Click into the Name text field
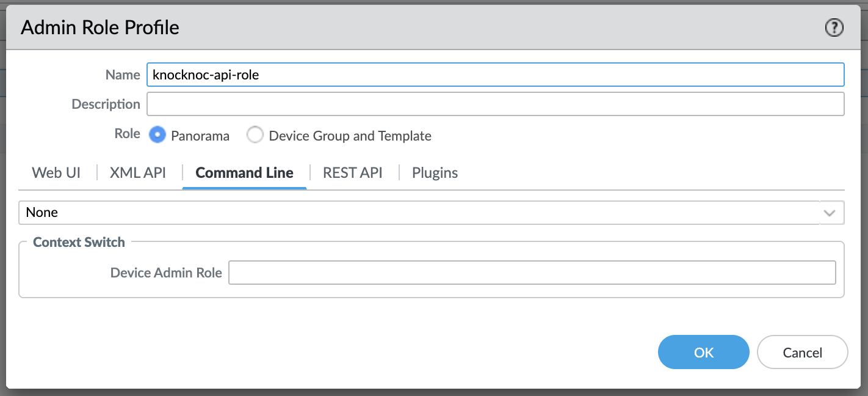This screenshot has height=396, width=868. 494,75
